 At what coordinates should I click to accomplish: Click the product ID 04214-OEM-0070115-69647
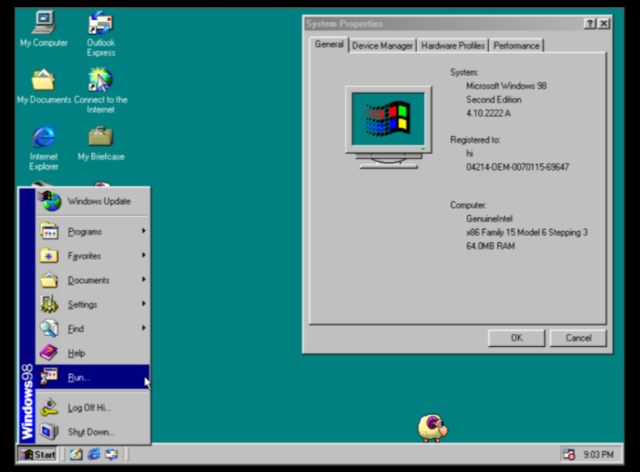517,167
